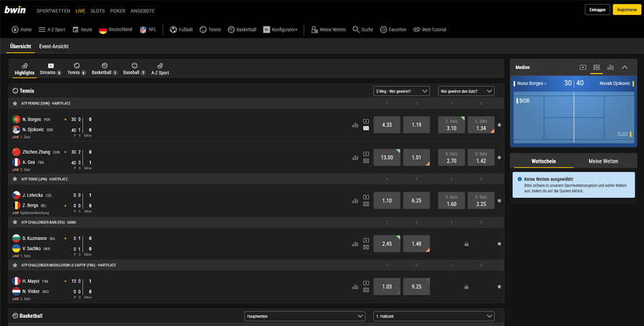
Task: Open the Wett-Tutorial
Action: click(x=429, y=30)
